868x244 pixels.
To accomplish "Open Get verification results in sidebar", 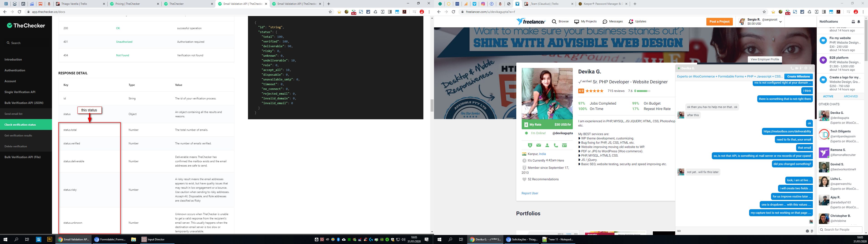I will coord(18,136).
